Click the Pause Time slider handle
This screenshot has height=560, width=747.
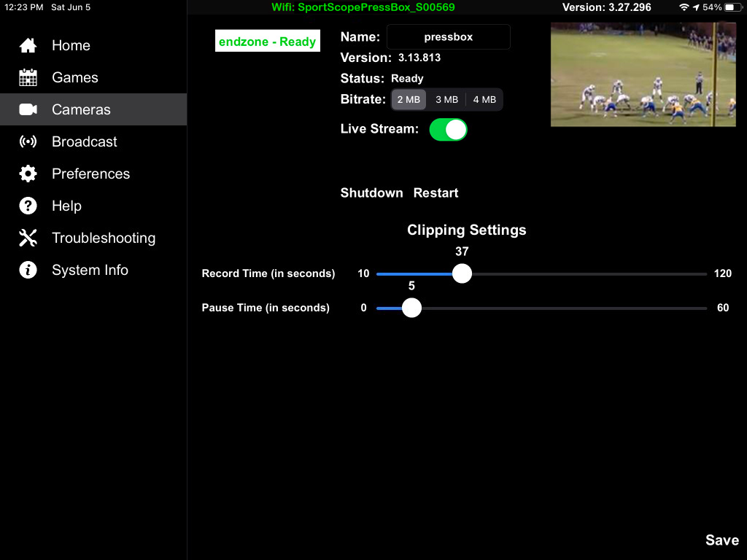(x=411, y=308)
